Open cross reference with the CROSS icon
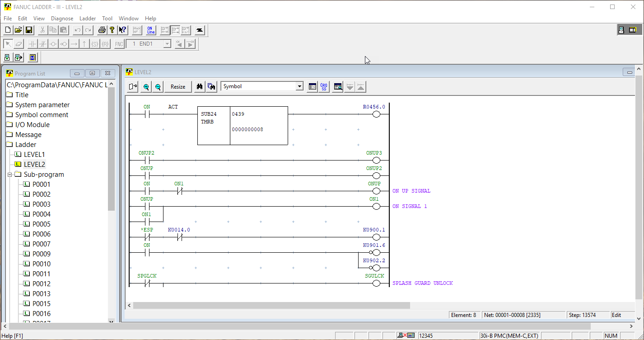 coord(323,86)
